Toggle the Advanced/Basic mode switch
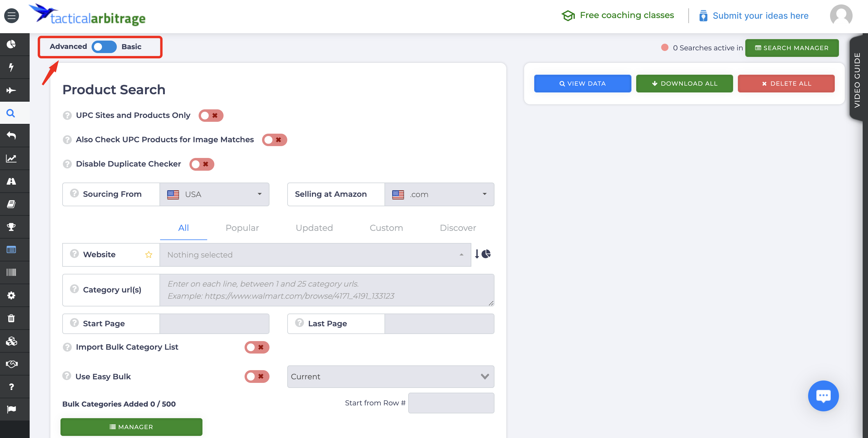 104,47
